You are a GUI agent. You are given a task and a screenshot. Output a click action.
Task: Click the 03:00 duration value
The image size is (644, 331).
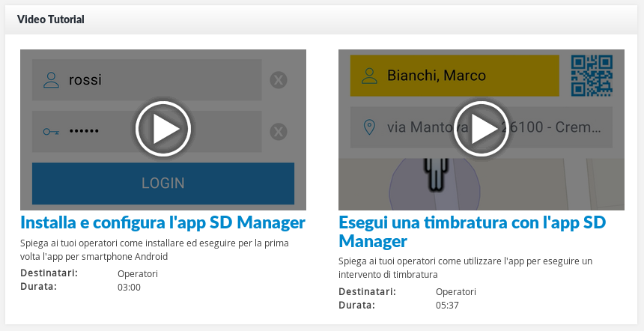pos(129,287)
